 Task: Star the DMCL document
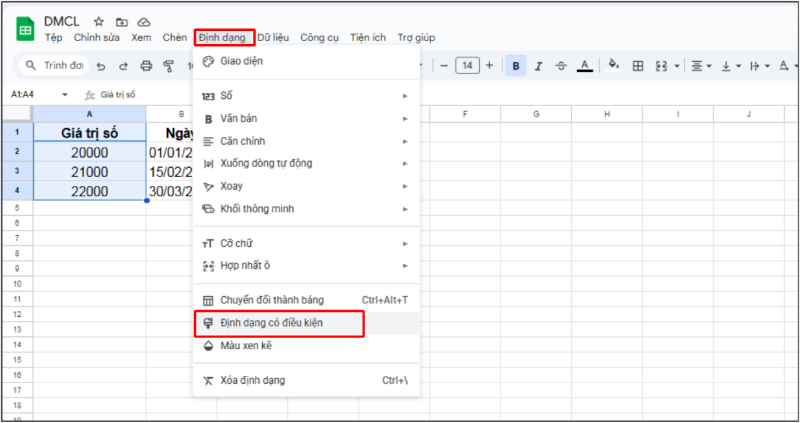(99, 21)
